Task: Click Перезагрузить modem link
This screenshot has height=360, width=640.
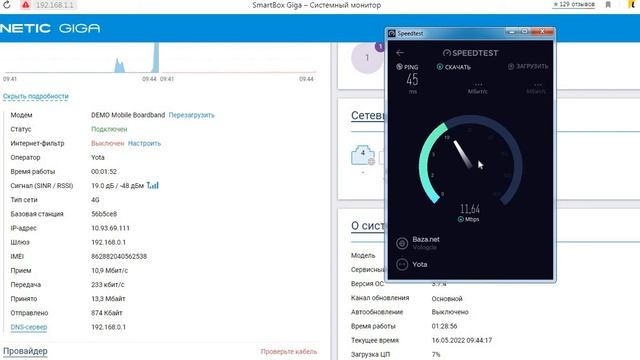Action: click(x=191, y=115)
